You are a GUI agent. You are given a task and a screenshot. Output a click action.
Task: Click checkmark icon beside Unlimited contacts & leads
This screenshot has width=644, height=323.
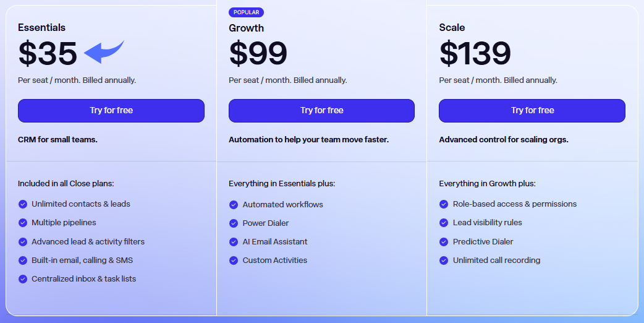pos(23,204)
